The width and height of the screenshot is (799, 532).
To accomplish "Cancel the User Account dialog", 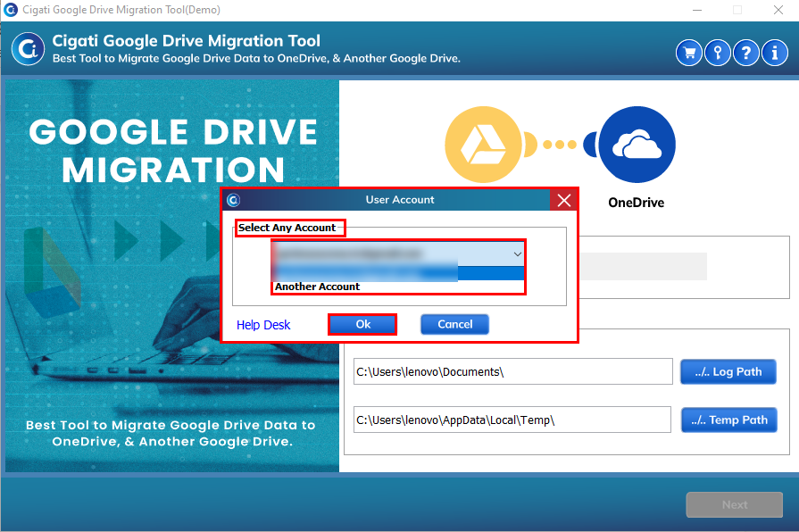I will pos(455,324).
